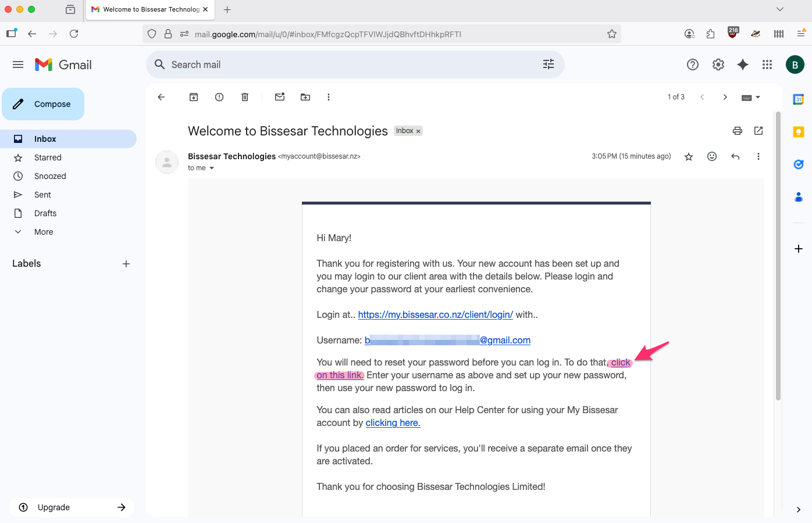Add emoji reaction to message
Viewport: 812px width, 523px height.
(x=712, y=156)
